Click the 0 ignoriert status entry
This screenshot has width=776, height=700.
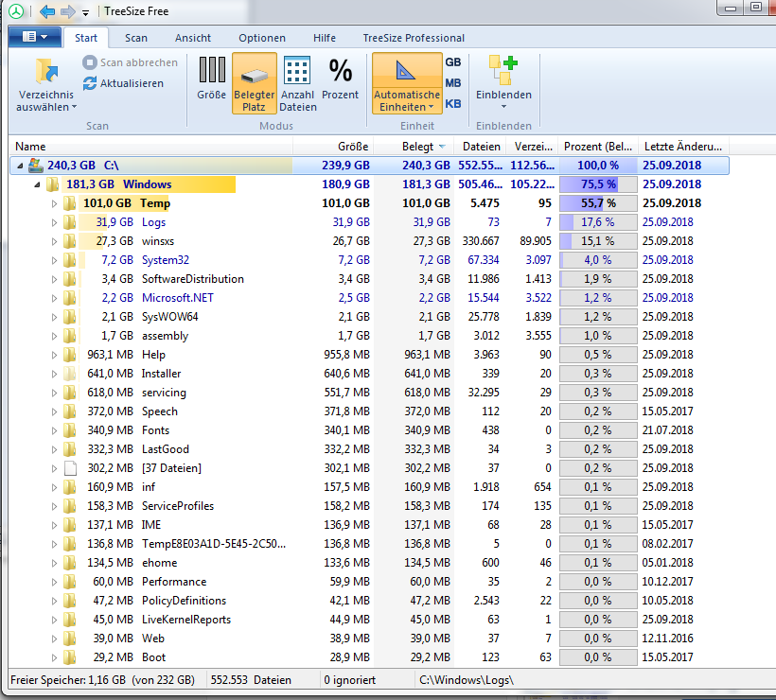click(349, 680)
